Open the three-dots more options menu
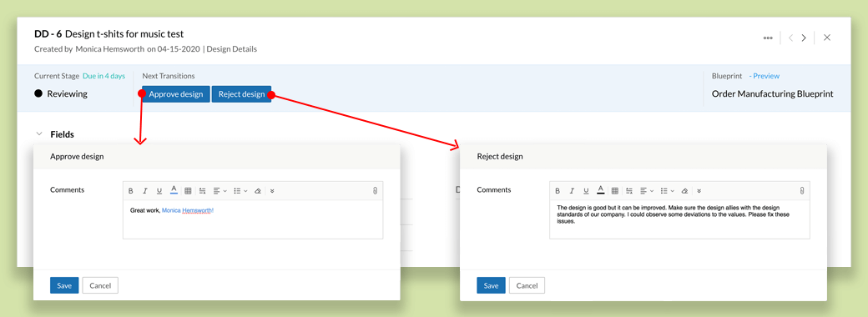Screen dimensions: 868x317 [768, 38]
